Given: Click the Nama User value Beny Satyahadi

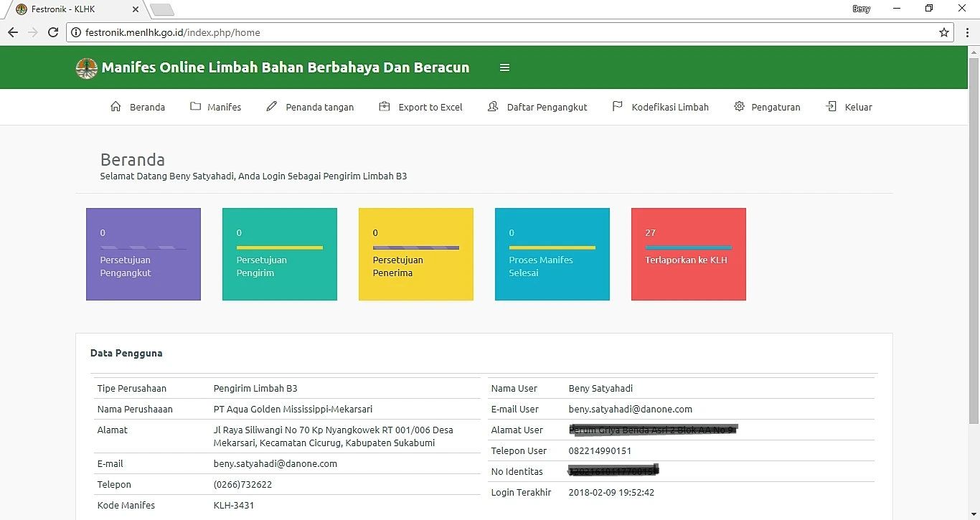Looking at the screenshot, I should tap(600, 388).
